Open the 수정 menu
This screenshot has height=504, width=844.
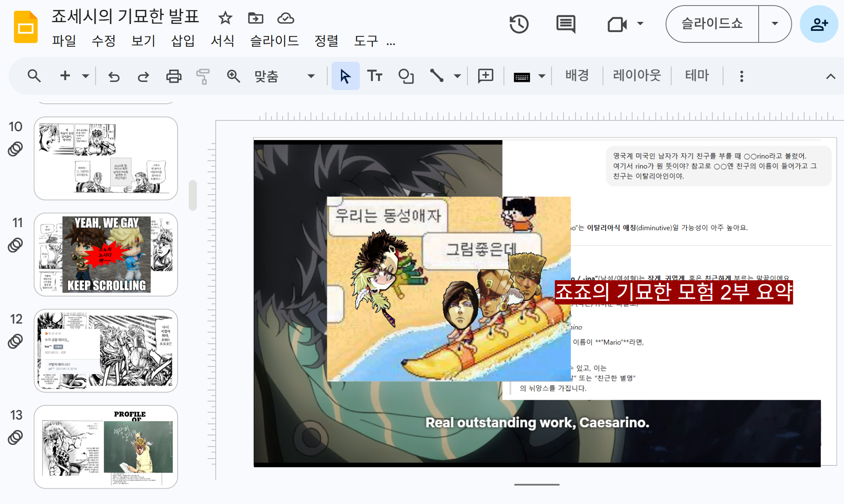click(103, 41)
